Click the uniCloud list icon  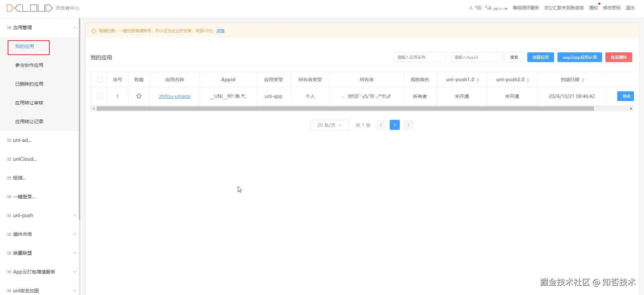[x=9, y=159]
